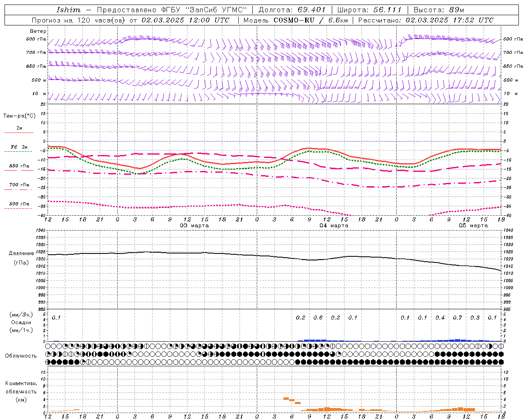Click the "0.6" precipitation value
Screen dimensions: 525x420
[x=318, y=317]
